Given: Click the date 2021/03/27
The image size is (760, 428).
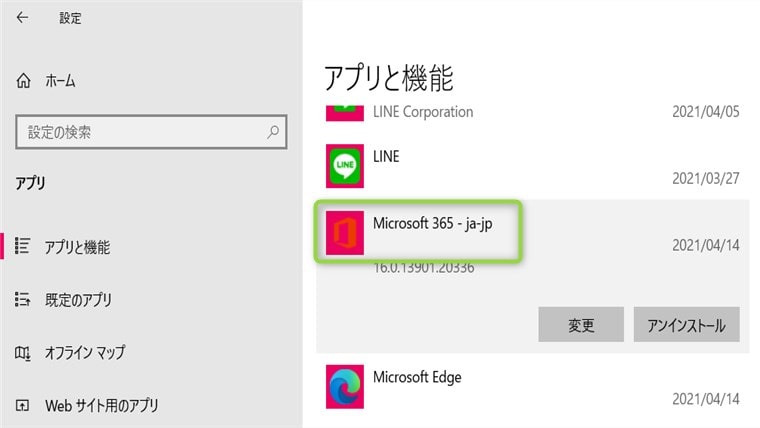Looking at the screenshot, I should coord(706,178).
